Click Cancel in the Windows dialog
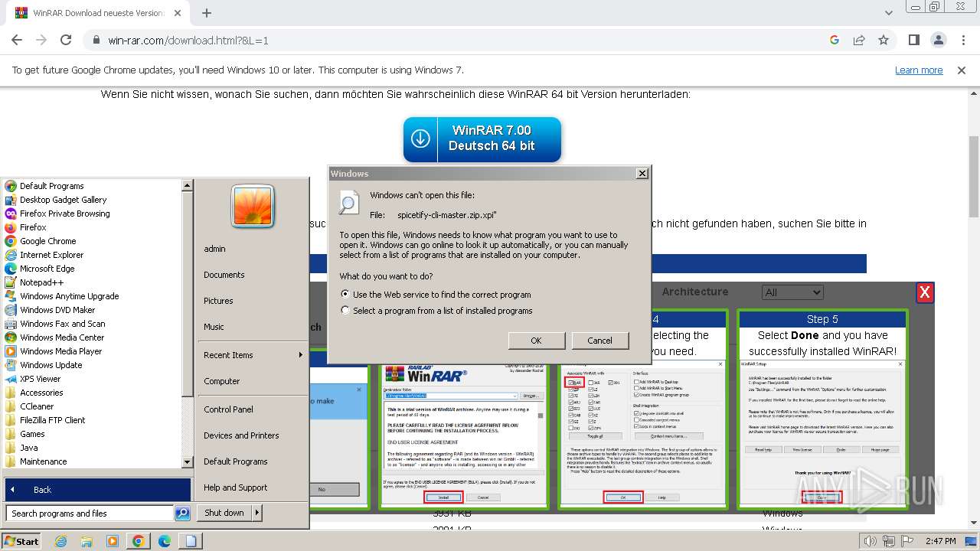 click(599, 341)
